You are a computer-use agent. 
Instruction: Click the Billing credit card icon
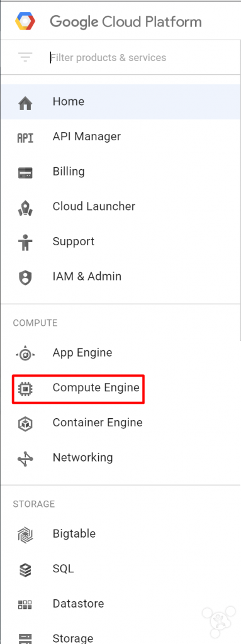[x=25, y=173]
